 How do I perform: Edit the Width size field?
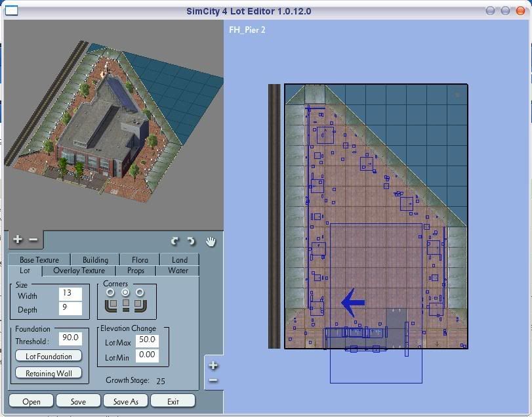70,294
